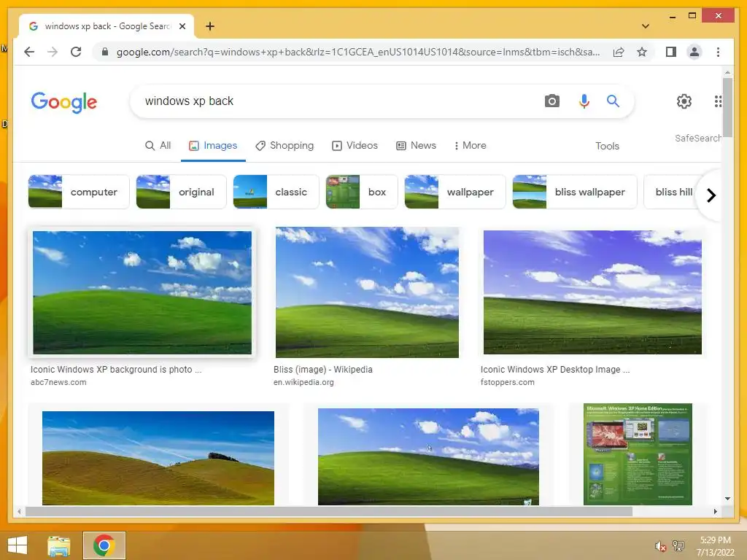
Task: Click the muted volume tray icon
Action: click(x=660, y=546)
